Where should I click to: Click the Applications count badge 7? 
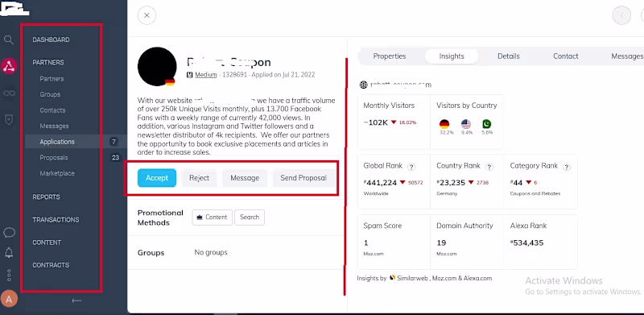114,142
